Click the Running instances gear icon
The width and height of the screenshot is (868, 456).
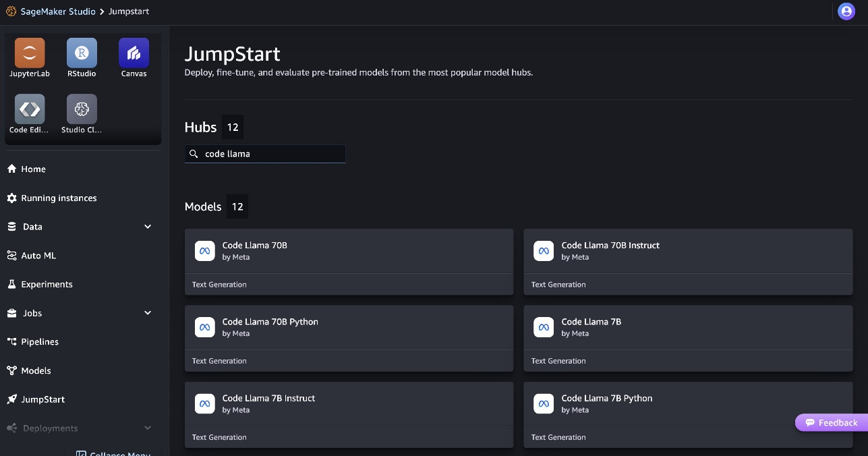[11, 198]
